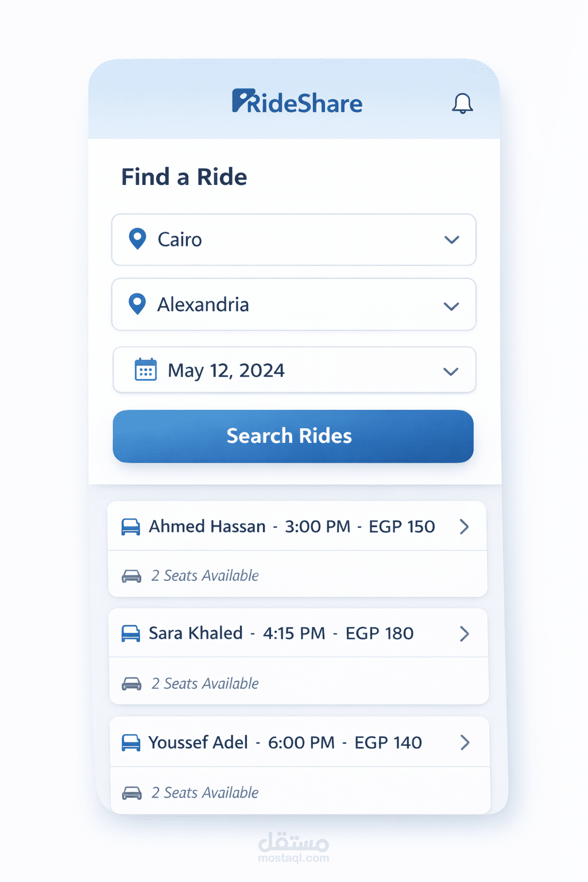Click the RideShare logo icon
The image size is (588, 882).
tap(241, 101)
